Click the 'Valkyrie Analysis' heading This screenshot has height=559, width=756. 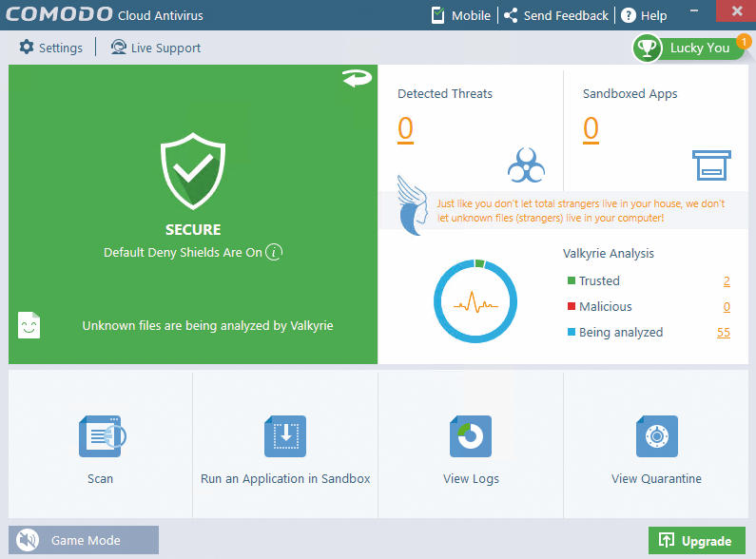(609, 254)
